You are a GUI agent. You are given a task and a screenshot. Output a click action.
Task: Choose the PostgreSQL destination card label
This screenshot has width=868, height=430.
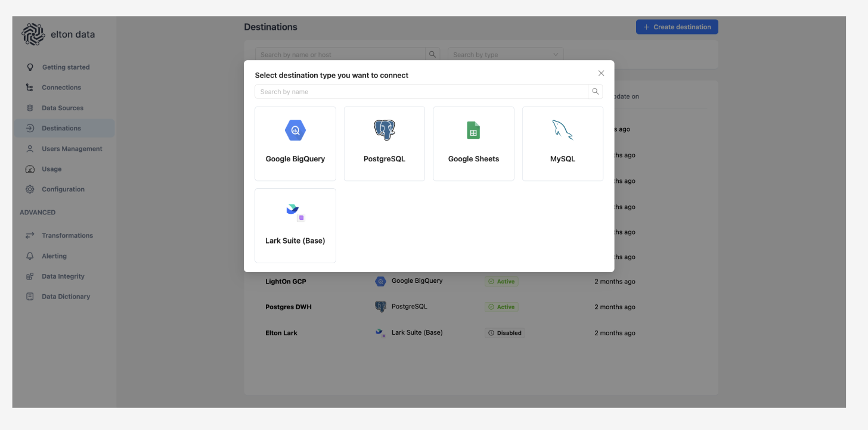(x=385, y=159)
